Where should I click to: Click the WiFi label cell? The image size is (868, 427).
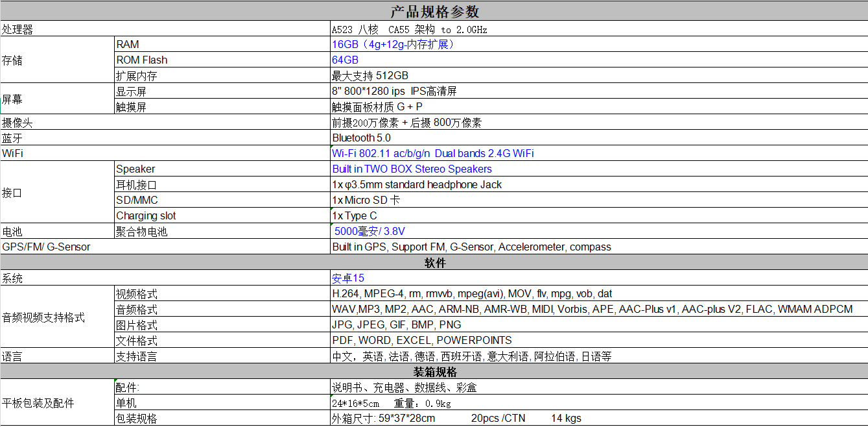(x=165, y=154)
